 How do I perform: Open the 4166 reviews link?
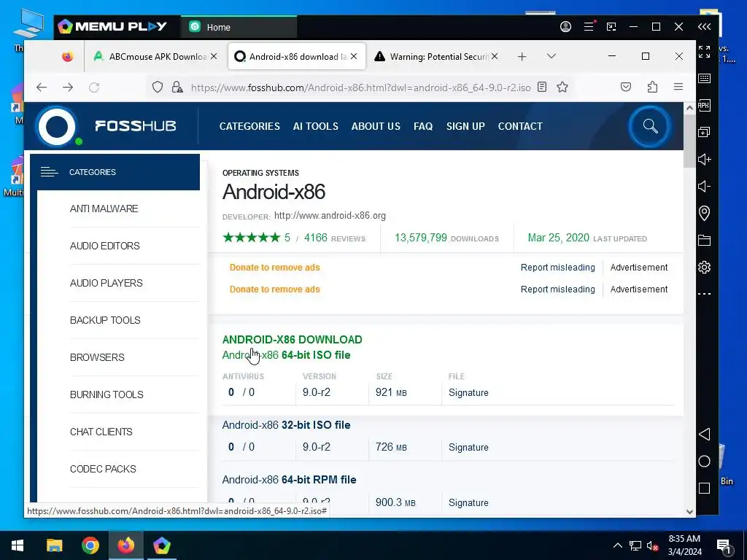(334, 238)
